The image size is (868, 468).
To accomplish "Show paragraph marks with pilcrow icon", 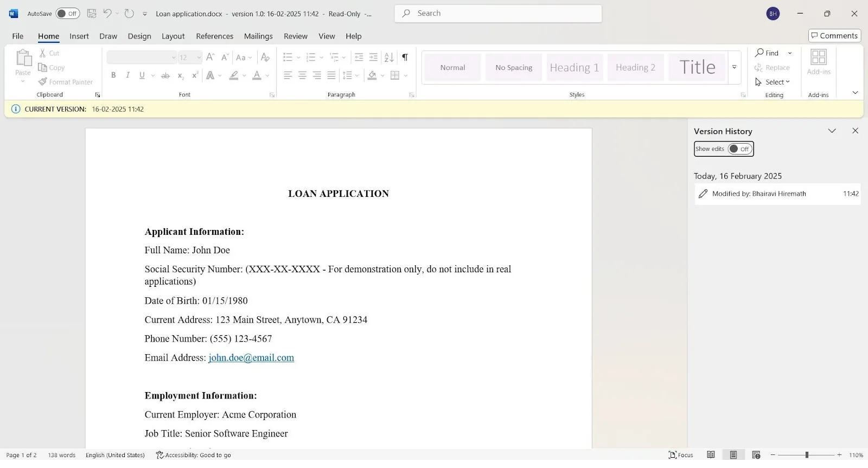I will point(405,57).
